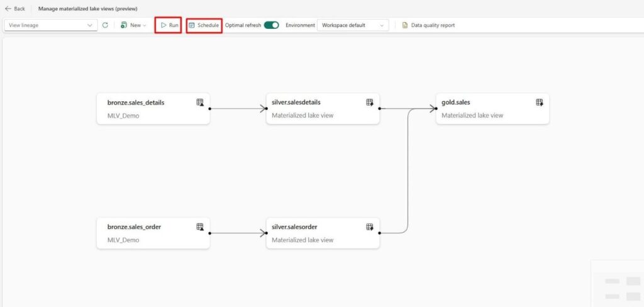Click the table icon on bronze.sales_details node
The height and width of the screenshot is (307, 644).
[x=200, y=103]
